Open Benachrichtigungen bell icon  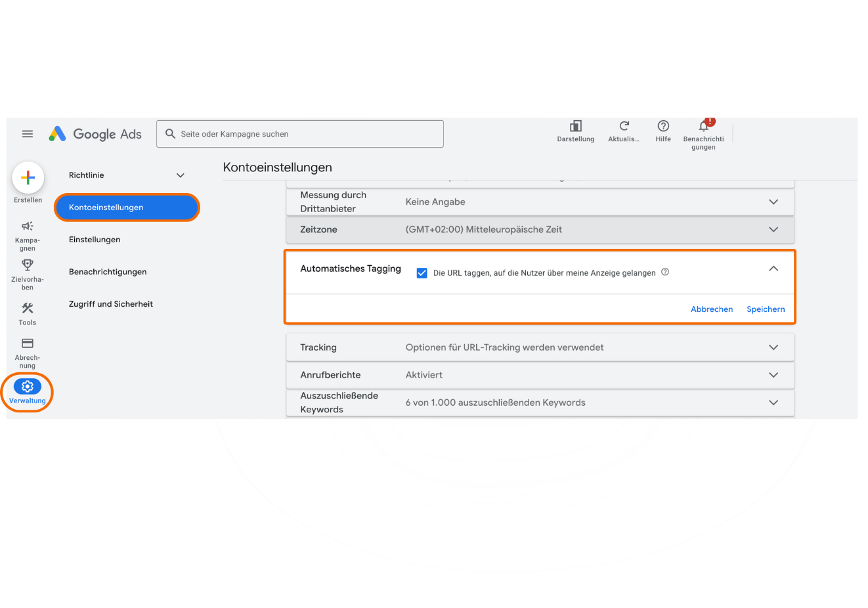[703, 127]
